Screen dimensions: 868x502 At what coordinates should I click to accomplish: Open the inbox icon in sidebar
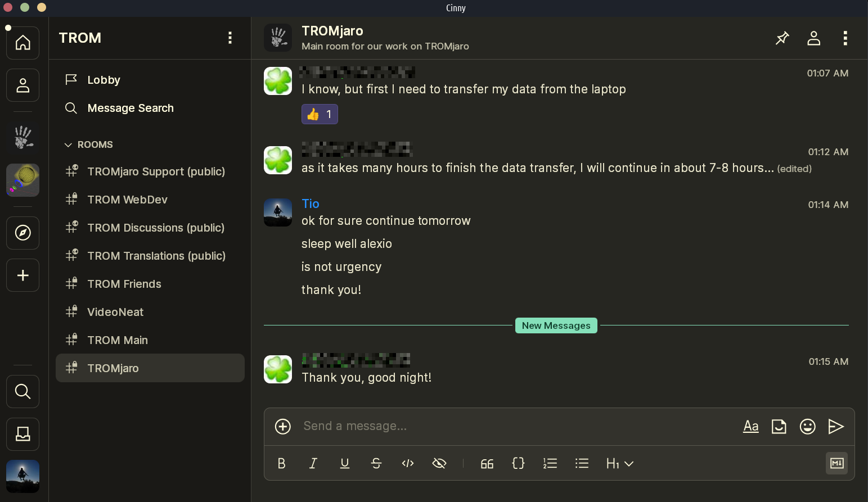(23, 434)
